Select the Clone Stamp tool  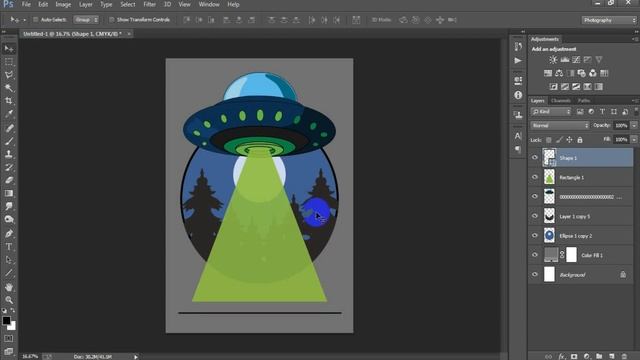[x=9, y=154]
